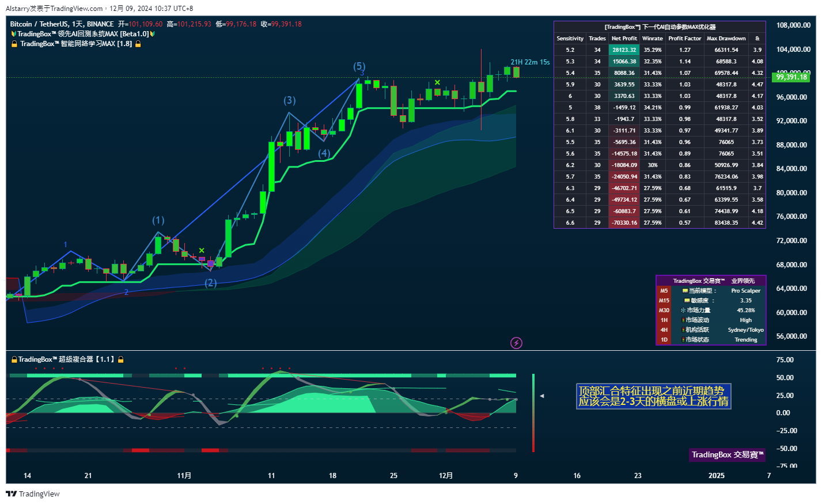Click lock icon before 智能网络学习MAX indicator
The height and width of the screenshot is (504, 822).
14,44
